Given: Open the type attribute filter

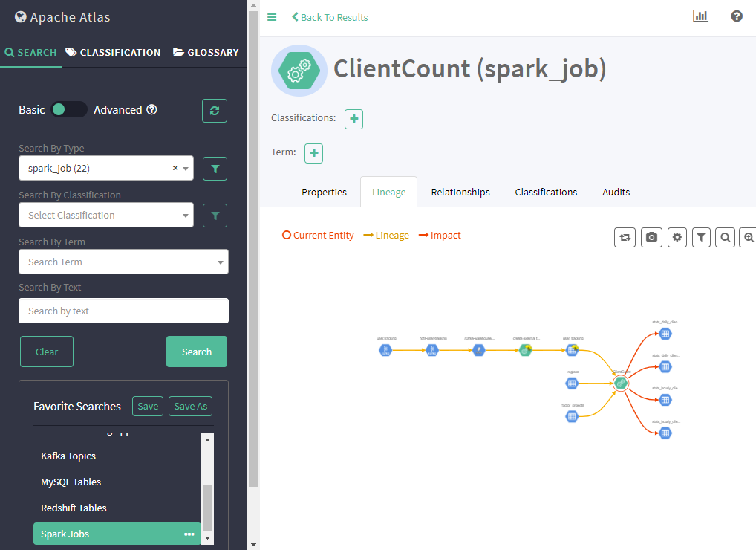Looking at the screenshot, I should point(215,169).
